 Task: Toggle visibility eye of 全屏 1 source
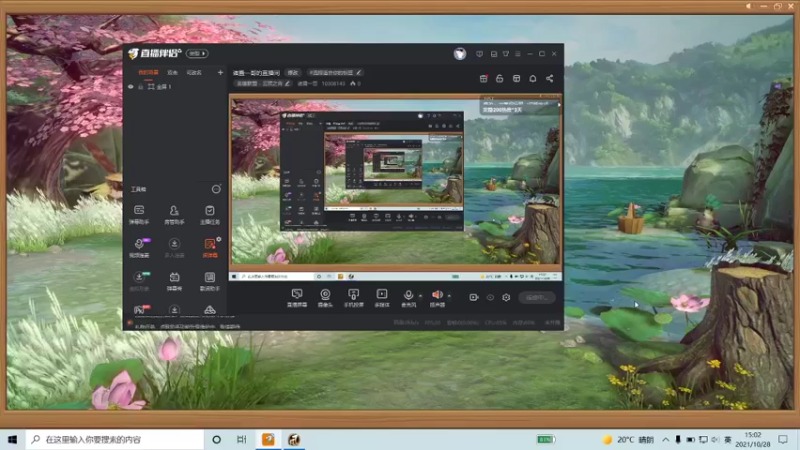point(131,87)
